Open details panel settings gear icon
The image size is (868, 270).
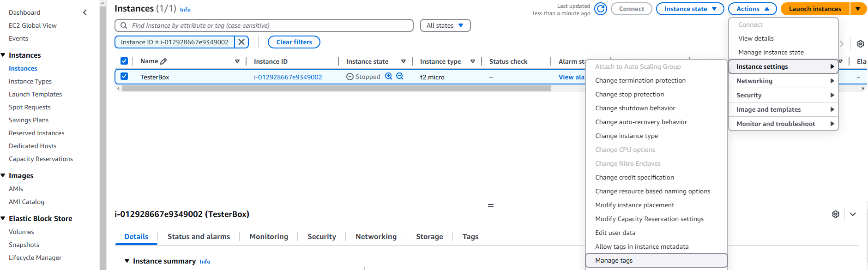click(x=836, y=214)
